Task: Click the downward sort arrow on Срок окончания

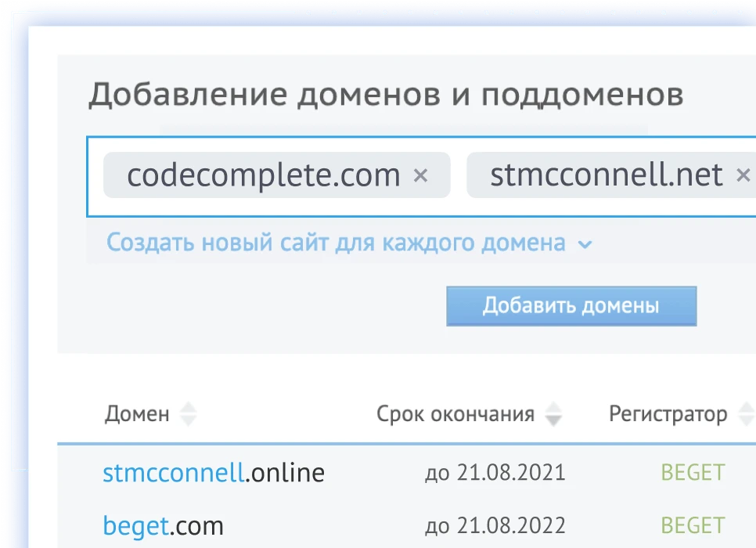Action: coord(553,419)
